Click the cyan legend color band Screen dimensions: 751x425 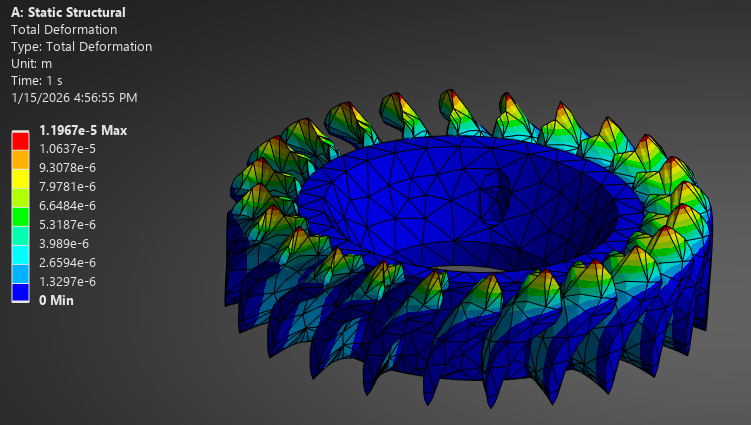click(20, 254)
